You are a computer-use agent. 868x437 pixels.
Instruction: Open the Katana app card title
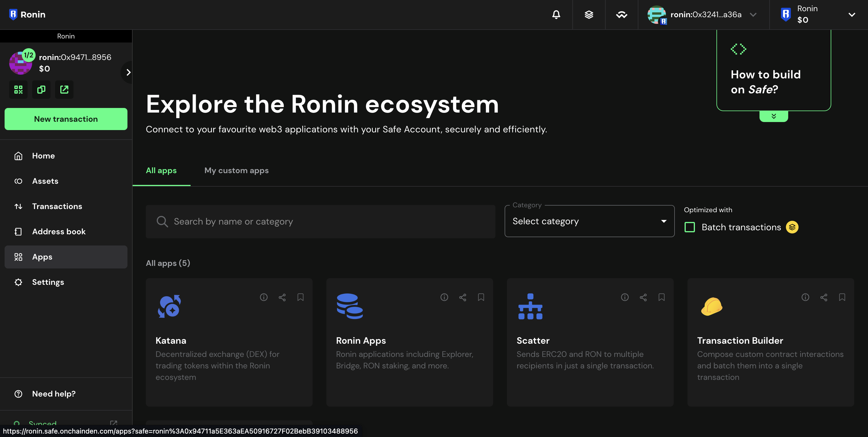click(x=171, y=341)
